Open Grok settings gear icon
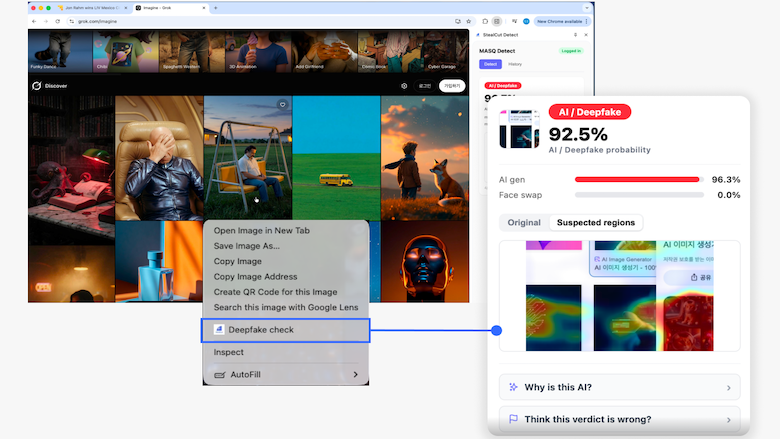The image size is (780, 439). (x=404, y=86)
